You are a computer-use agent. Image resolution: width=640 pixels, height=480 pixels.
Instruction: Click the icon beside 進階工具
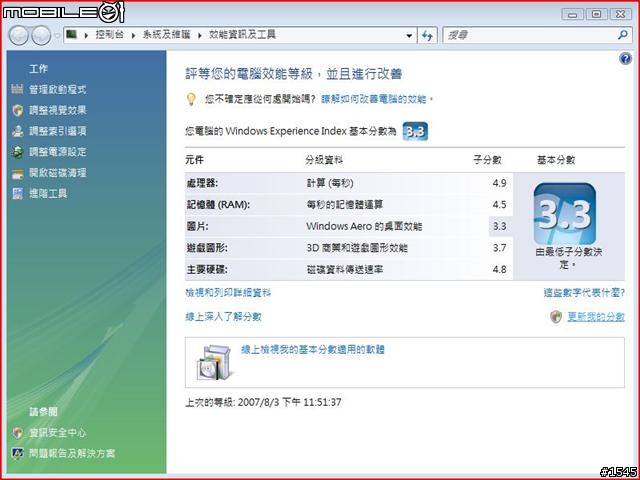click(x=17, y=193)
